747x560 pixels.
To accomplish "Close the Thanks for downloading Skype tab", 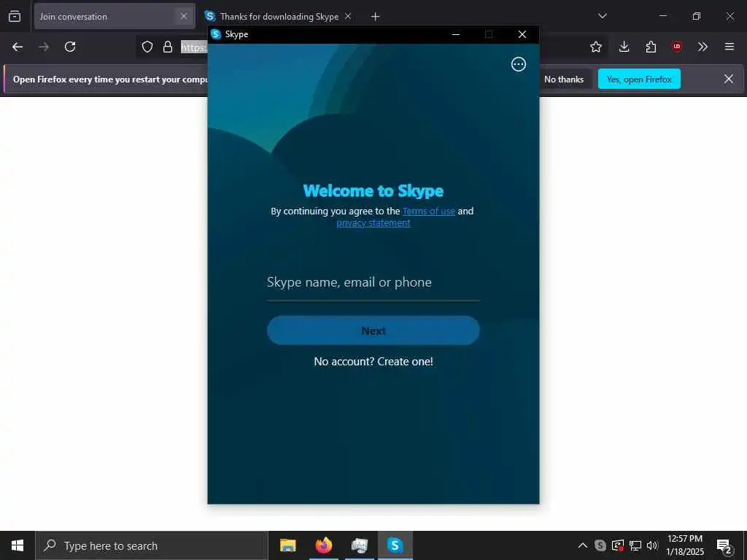I will click(x=348, y=16).
